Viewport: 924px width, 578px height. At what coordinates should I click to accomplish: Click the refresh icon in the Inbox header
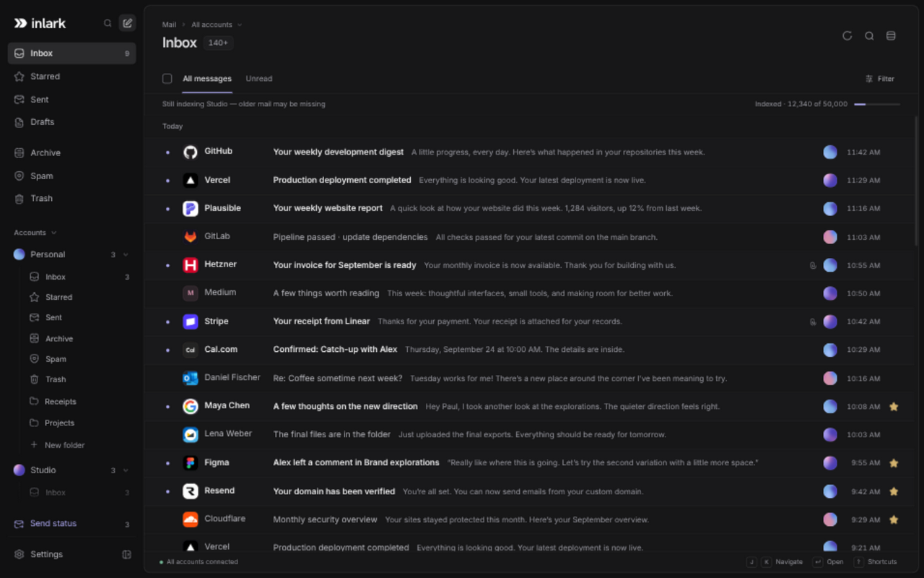coord(847,35)
